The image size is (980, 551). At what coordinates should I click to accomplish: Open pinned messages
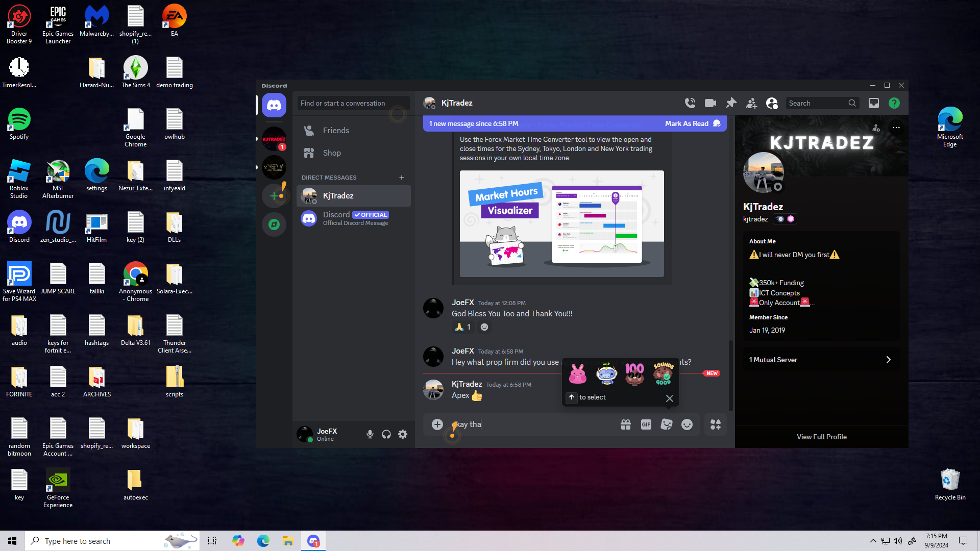(731, 103)
